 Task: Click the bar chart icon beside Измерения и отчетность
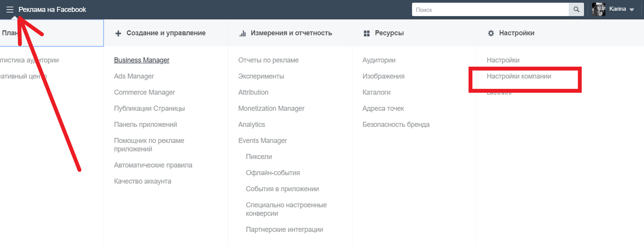point(243,33)
